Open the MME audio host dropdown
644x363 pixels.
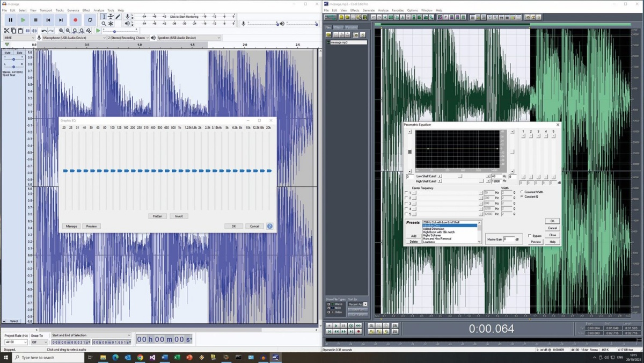(x=19, y=38)
